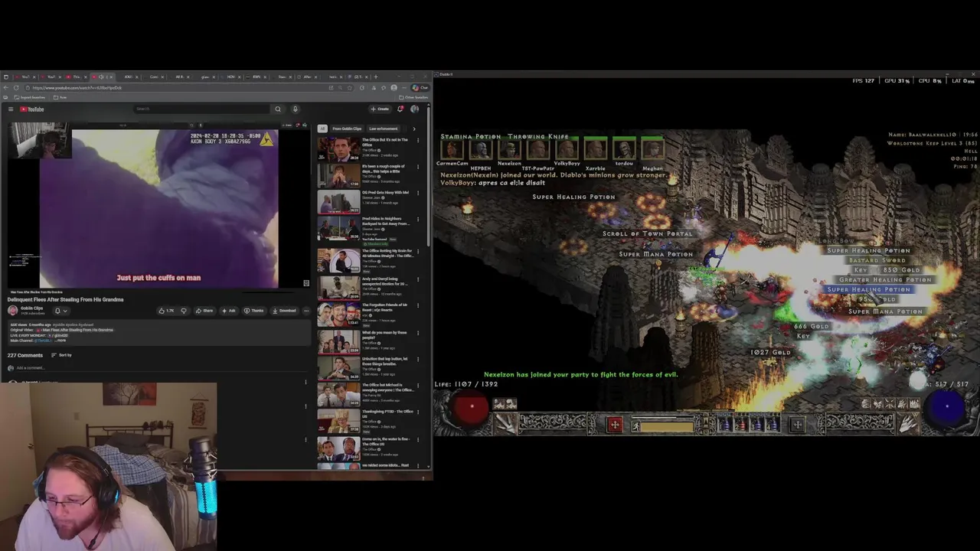The image size is (980, 551).
Task: Click the browser address bar URL
Action: tap(77, 88)
